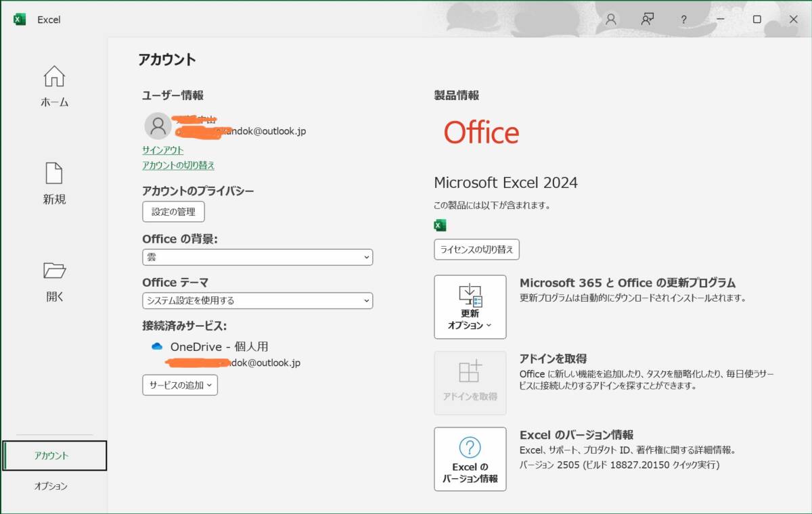The image size is (812, 514).
Task: Click the user avatar picture under ユーザー情報
Action: [158, 126]
